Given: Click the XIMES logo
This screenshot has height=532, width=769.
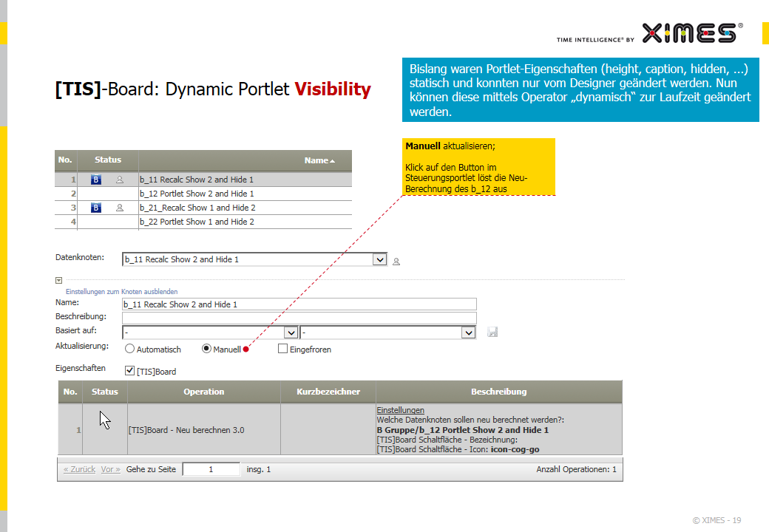Looking at the screenshot, I should click(692, 33).
